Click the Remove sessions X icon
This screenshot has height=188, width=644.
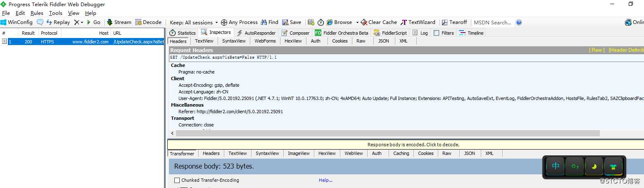(76, 22)
